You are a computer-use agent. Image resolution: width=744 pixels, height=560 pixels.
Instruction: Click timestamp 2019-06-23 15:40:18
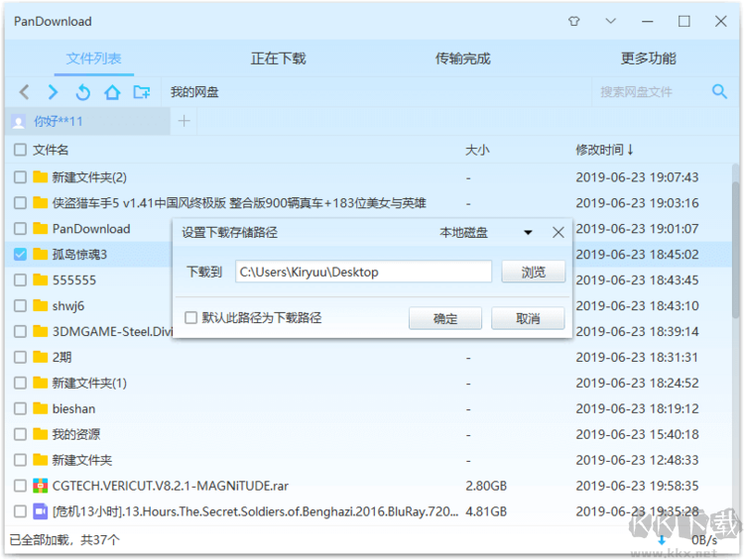[x=637, y=434]
